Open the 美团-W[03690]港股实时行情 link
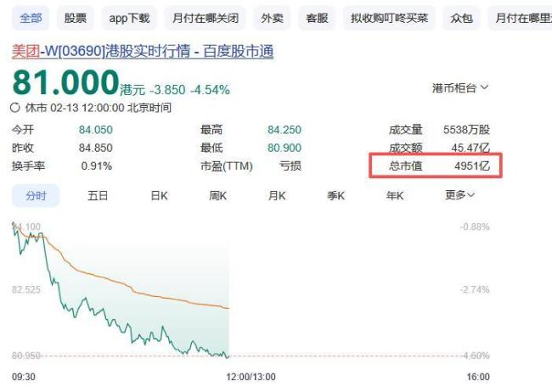The image size is (552, 392). pos(143,52)
